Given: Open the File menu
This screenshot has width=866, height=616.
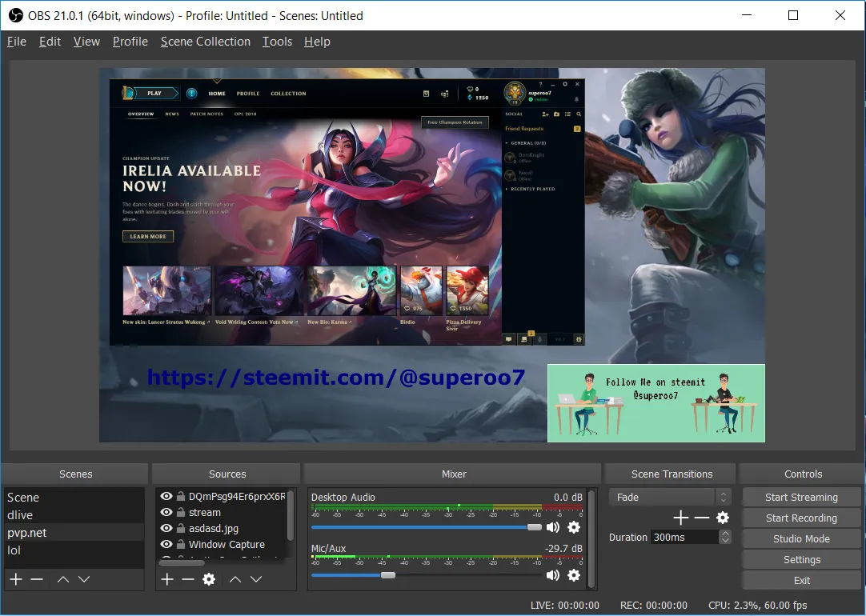Looking at the screenshot, I should [x=17, y=42].
